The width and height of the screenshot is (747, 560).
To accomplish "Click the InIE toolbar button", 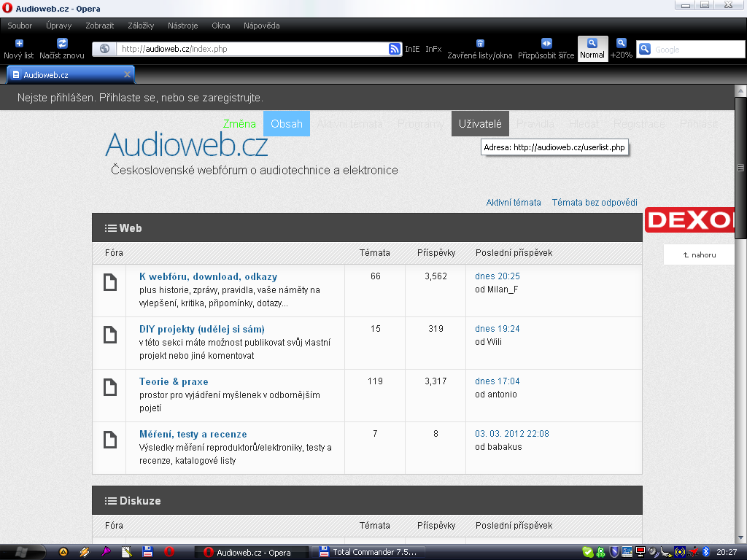I will pos(412,49).
